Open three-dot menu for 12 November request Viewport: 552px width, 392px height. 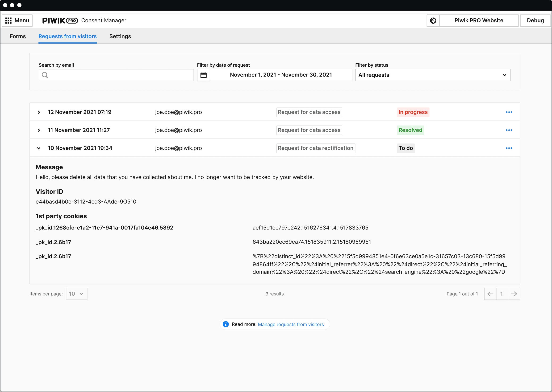tap(509, 112)
